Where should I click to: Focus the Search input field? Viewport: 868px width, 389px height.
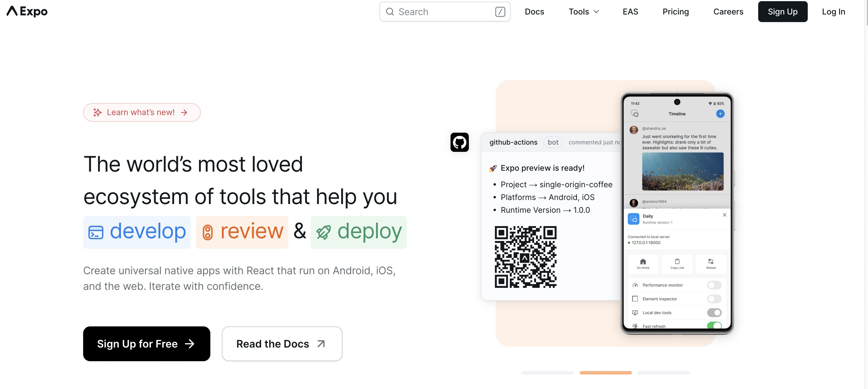tap(444, 12)
